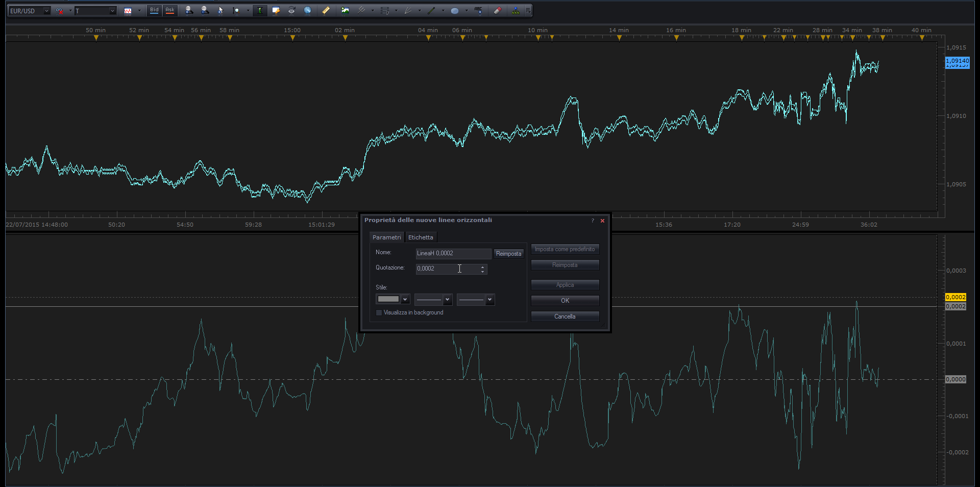The height and width of the screenshot is (487, 980).
Task: Select the ruler measurement tool
Action: click(x=326, y=10)
